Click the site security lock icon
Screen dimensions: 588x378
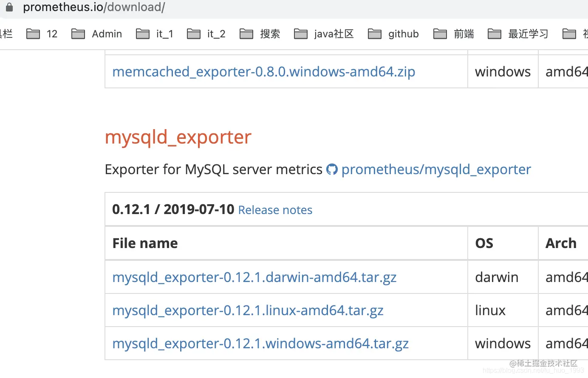pyautogui.click(x=9, y=6)
